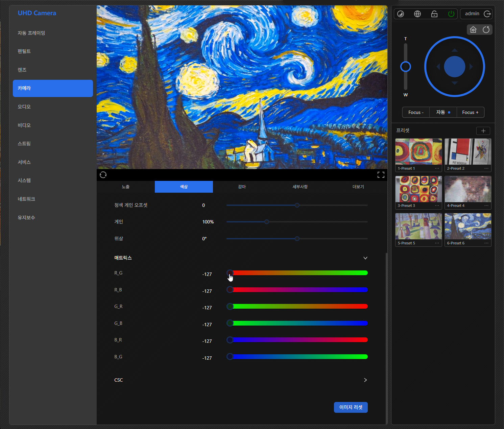Open the three-dot menu for 3-Preset 3
504x429 pixels.
point(437,206)
